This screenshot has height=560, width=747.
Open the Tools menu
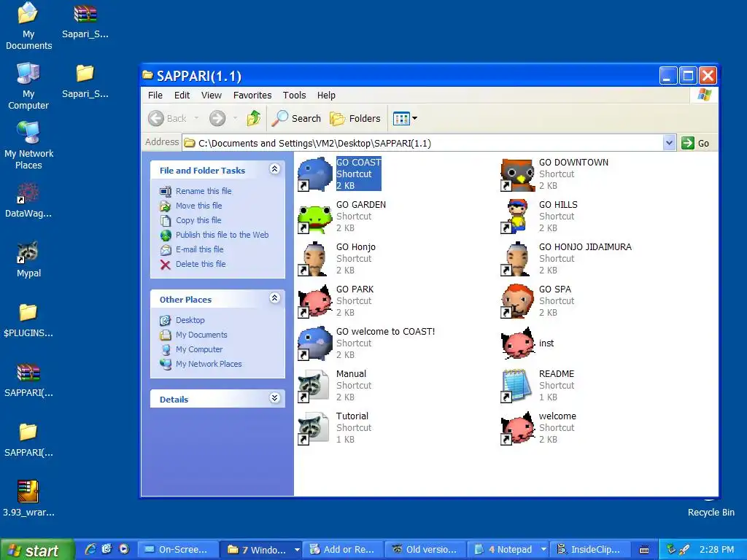tap(295, 96)
